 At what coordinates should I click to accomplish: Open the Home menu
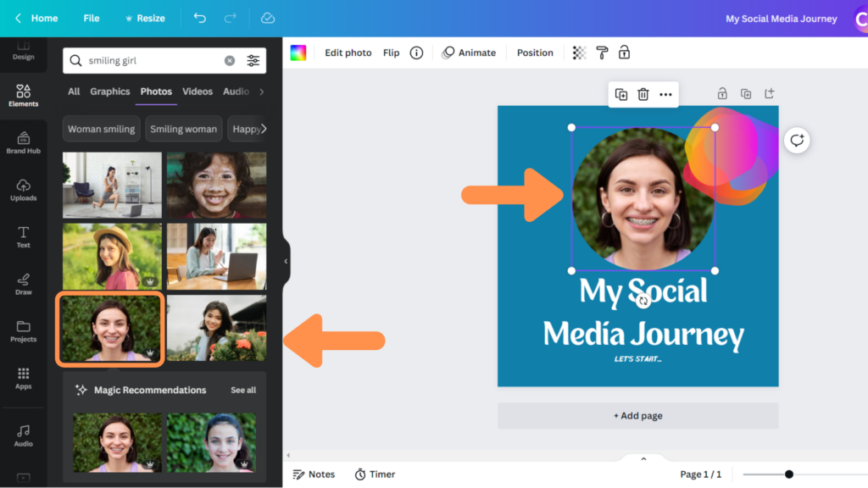44,19
